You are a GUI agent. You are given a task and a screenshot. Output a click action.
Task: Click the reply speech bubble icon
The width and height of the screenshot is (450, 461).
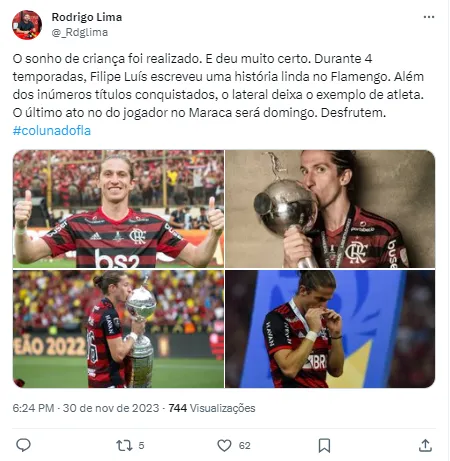point(23,445)
